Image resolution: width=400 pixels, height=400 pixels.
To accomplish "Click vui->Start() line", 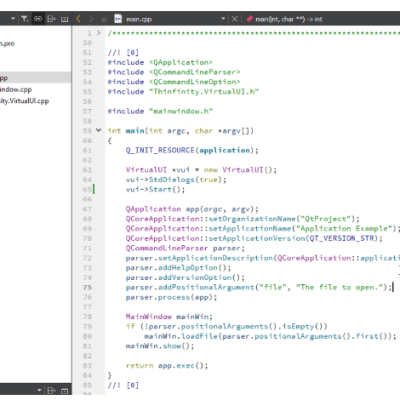I will tap(155, 189).
